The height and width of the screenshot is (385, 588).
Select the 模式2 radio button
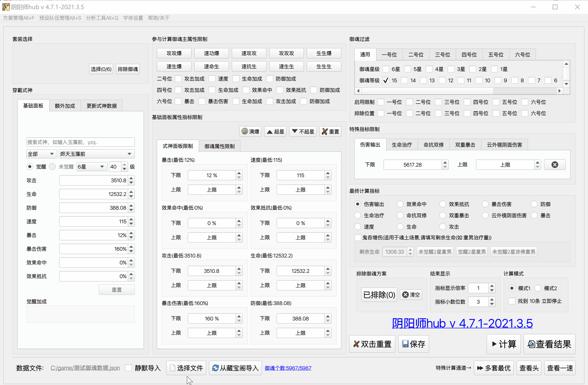538,288
